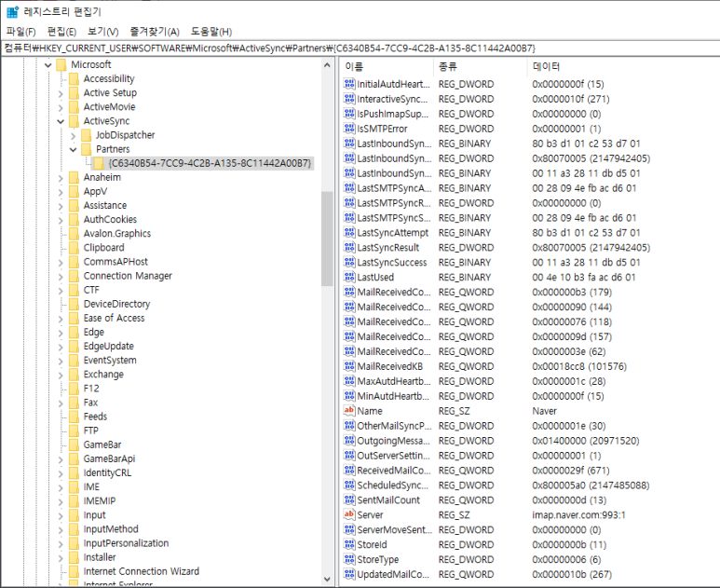Expand the Anaheim key

click(61, 178)
